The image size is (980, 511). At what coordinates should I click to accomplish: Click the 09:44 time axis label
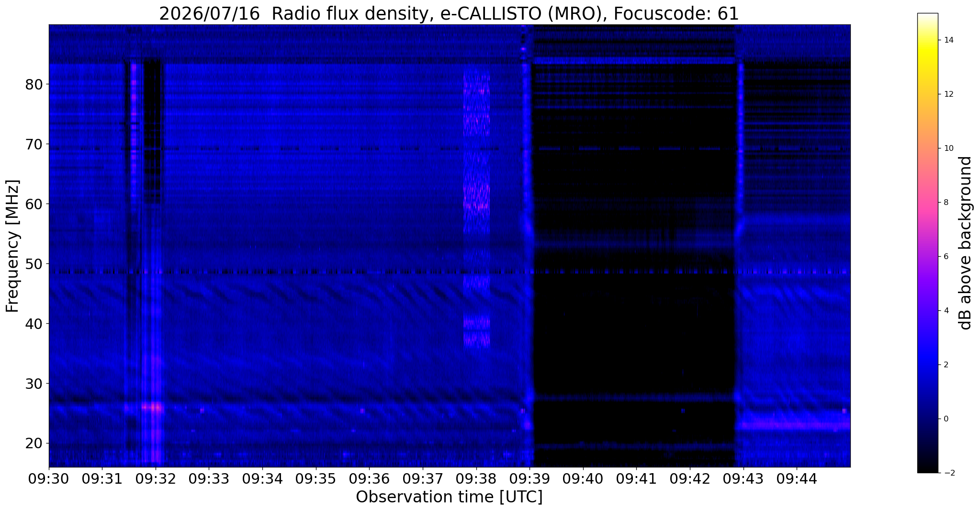797,479
